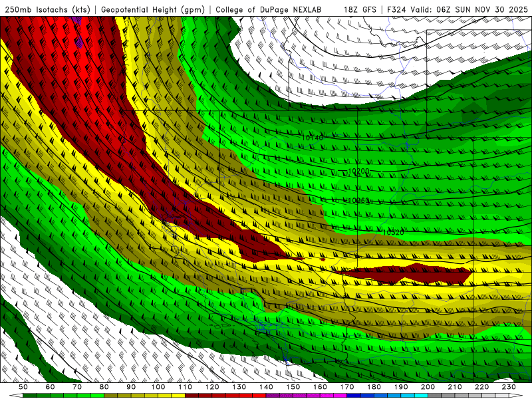Click the 50 kts colorbar tick label
This screenshot has width=532, height=399.
23,387
